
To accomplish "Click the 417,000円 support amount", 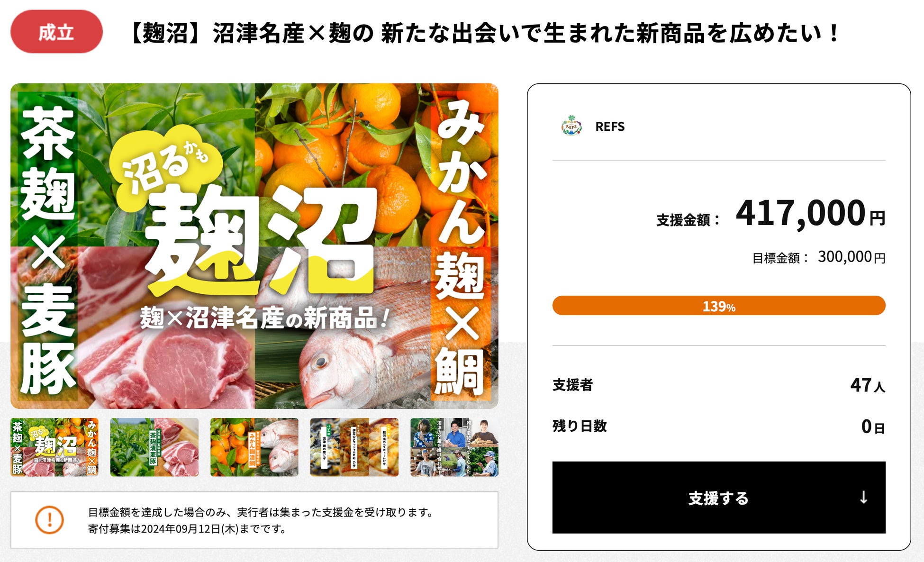I will 810,213.
